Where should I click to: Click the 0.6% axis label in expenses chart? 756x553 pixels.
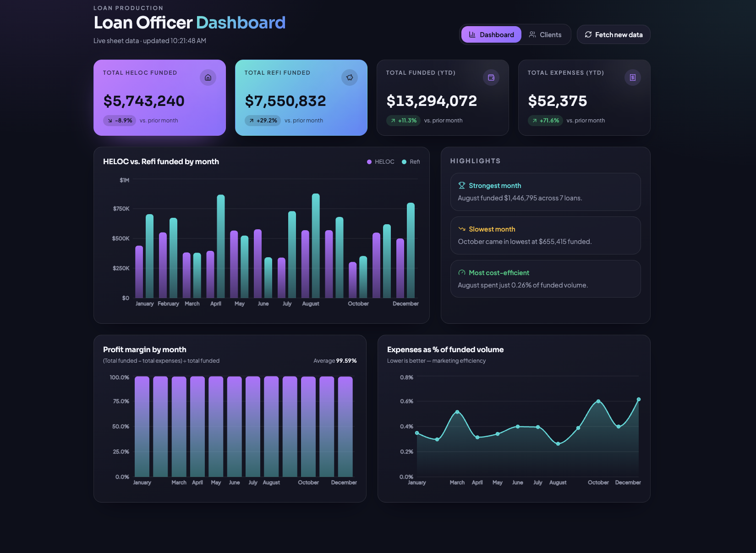(406, 401)
